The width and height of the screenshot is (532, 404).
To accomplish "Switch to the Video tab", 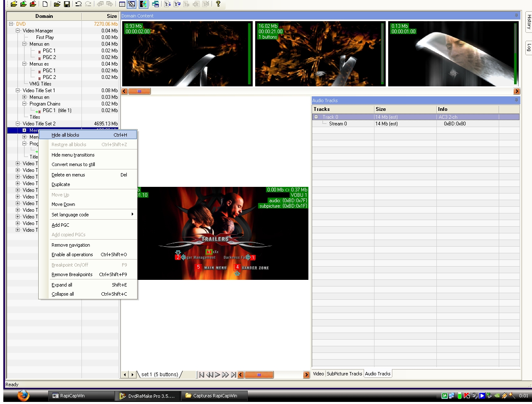I will 318,374.
